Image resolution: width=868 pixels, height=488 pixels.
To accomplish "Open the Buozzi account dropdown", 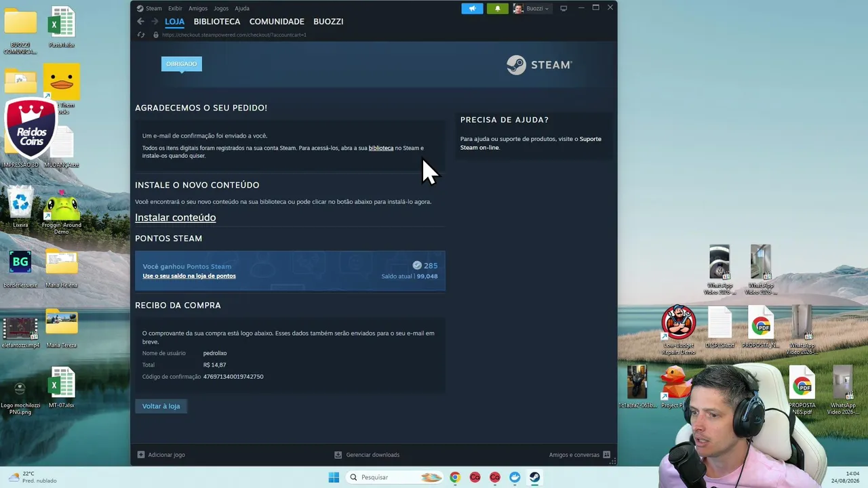I will tap(532, 8).
